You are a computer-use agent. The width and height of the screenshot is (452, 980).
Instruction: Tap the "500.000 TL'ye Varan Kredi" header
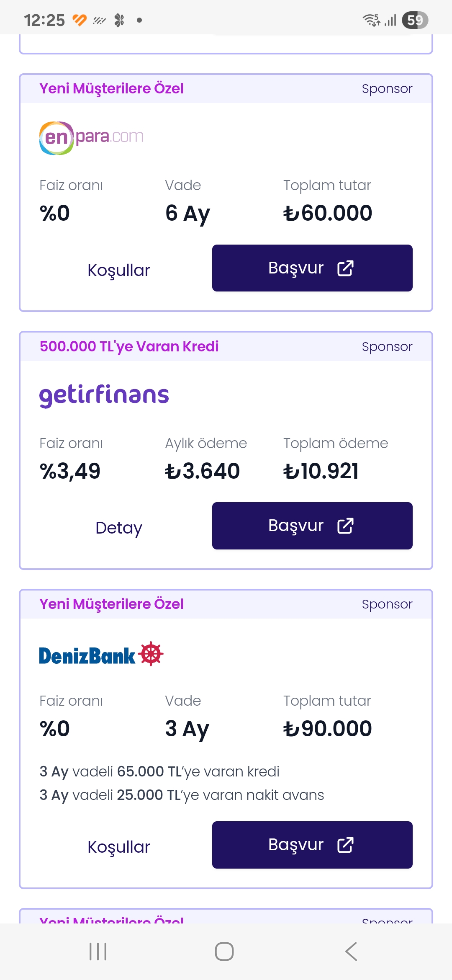click(129, 346)
